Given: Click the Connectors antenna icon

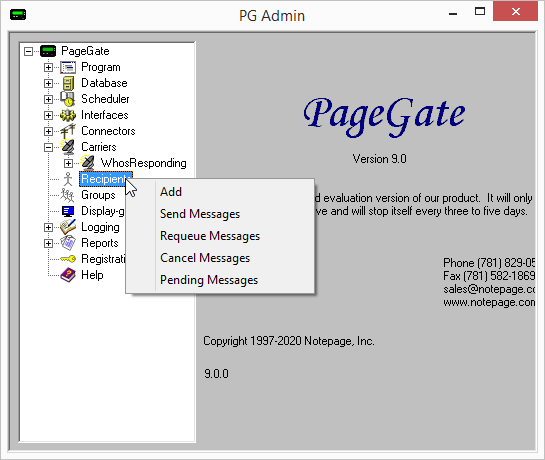Looking at the screenshot, I should (x=68, y=131).
